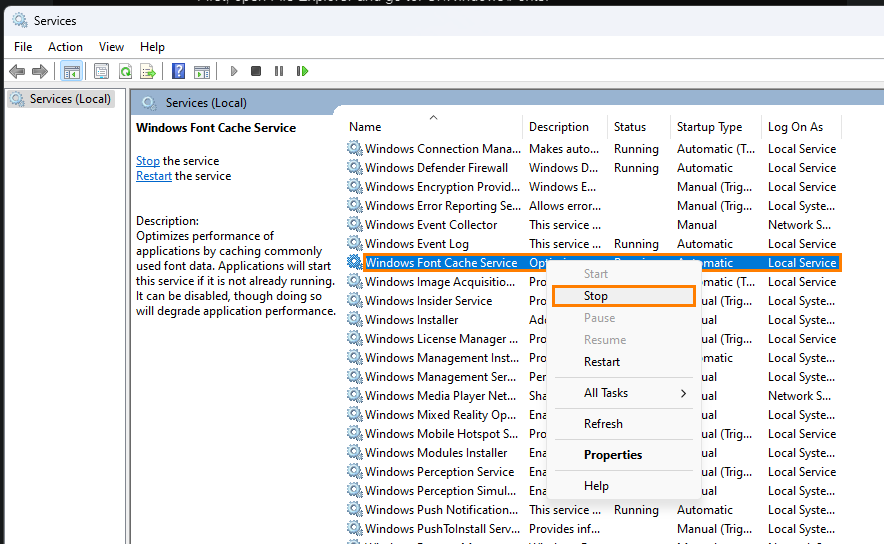The width and height of the screenshot is (884, 544).
Task: Sort by the Name column header
Action: (365, 127)
